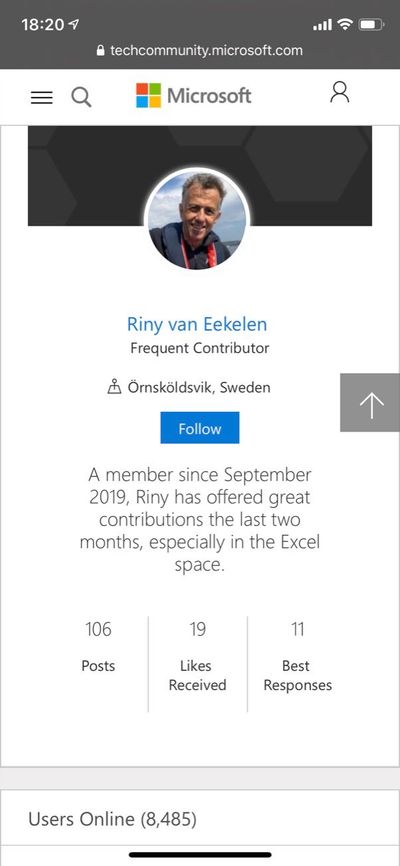The image size is (400, 866).
Task: Open the user account profile icon
Action: [340, 92]
